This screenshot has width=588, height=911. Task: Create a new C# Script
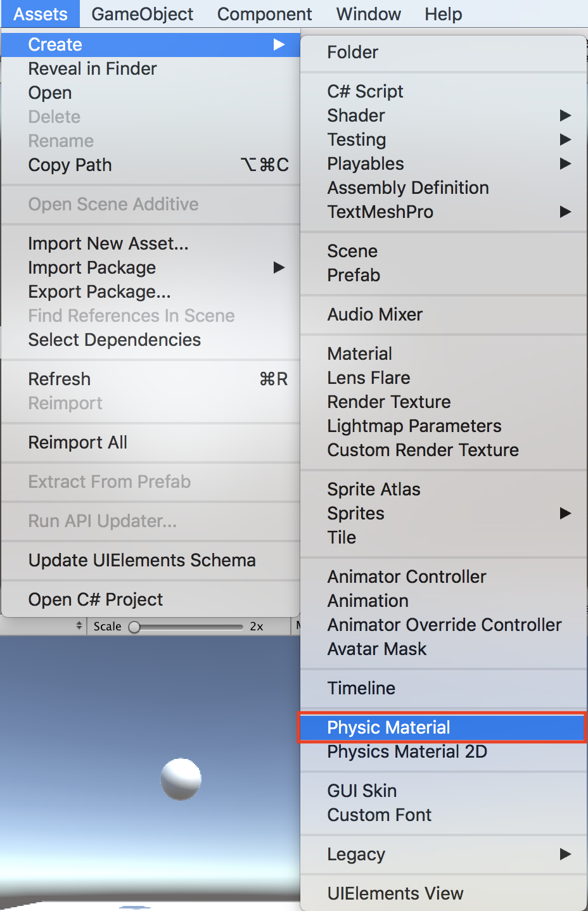[x=365, y=91]
